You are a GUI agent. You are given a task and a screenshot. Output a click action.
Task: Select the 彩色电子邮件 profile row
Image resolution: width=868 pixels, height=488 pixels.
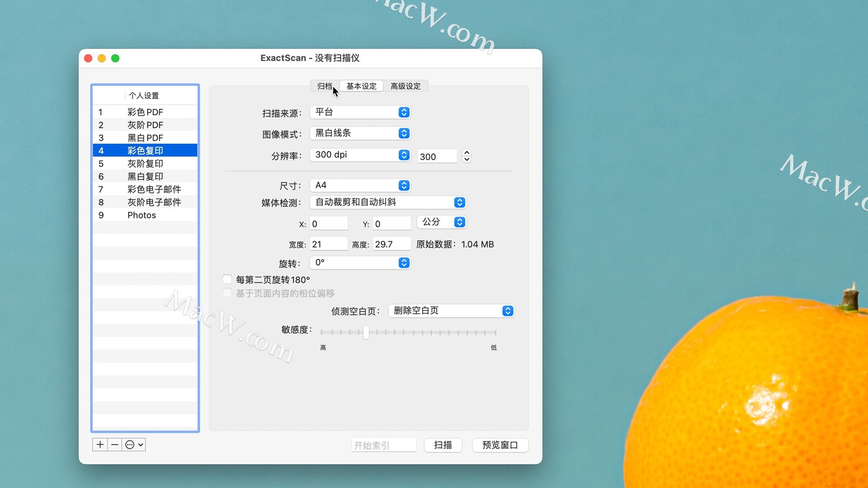click(145, 189)
